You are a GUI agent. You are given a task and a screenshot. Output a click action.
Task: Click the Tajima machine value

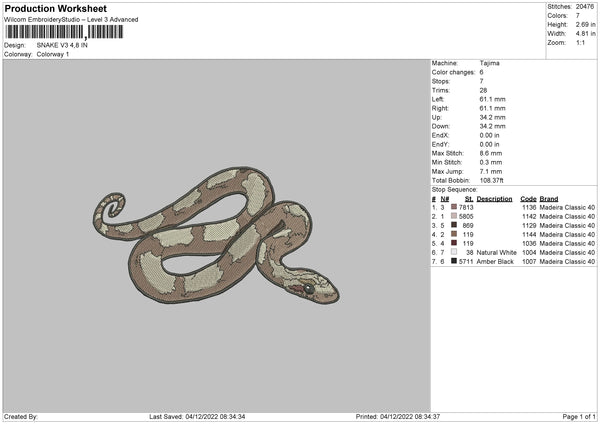tap(490, 63)
